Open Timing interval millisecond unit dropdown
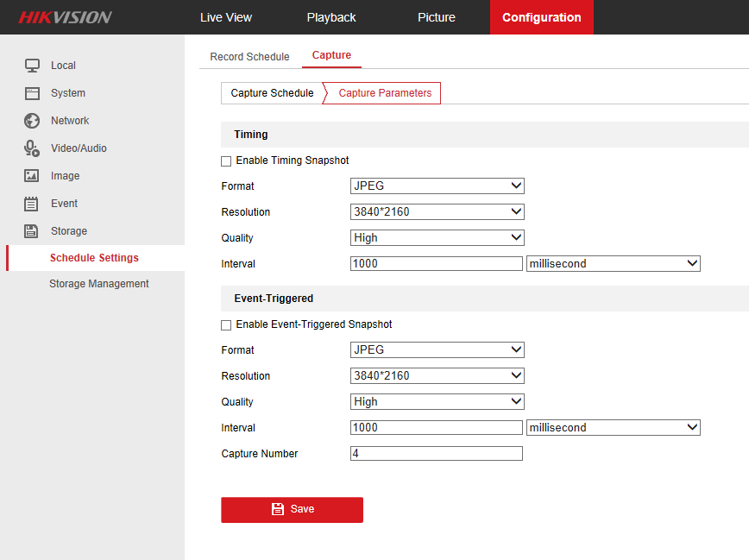 point(613,264)
